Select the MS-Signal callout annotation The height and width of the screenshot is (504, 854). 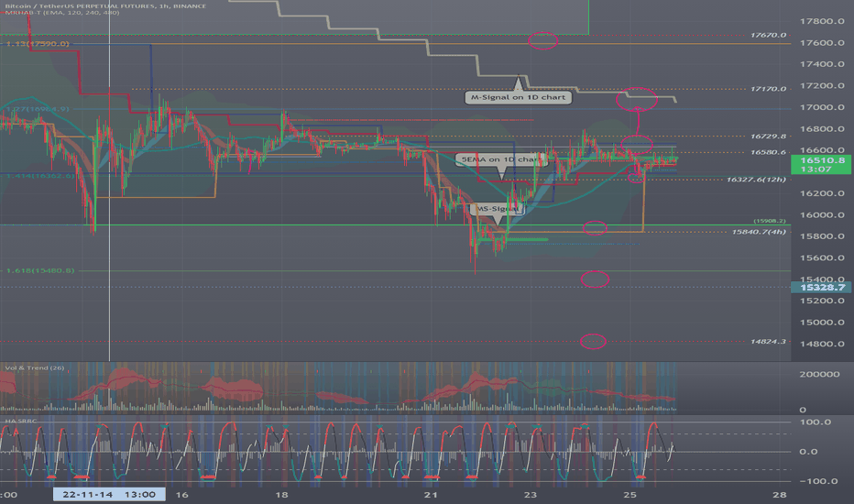pos(498,209)
